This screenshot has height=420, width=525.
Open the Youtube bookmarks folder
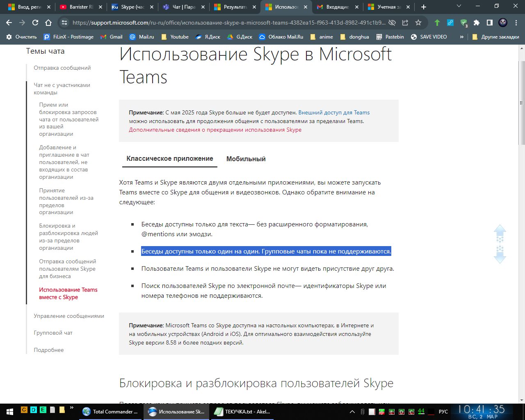pyautogui.click(x=175, y=37)
